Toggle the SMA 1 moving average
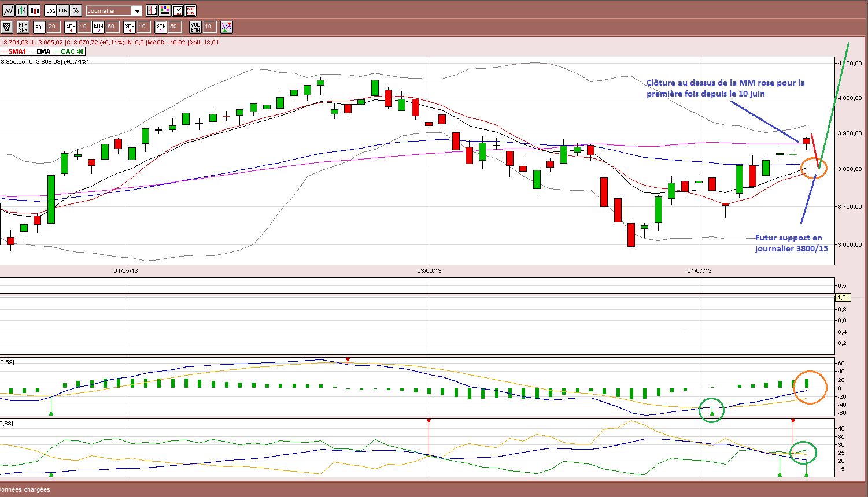 tap(130, 27)
